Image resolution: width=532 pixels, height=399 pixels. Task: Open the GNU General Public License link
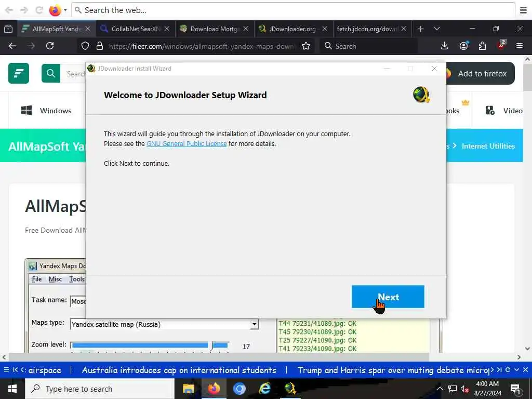187,143
